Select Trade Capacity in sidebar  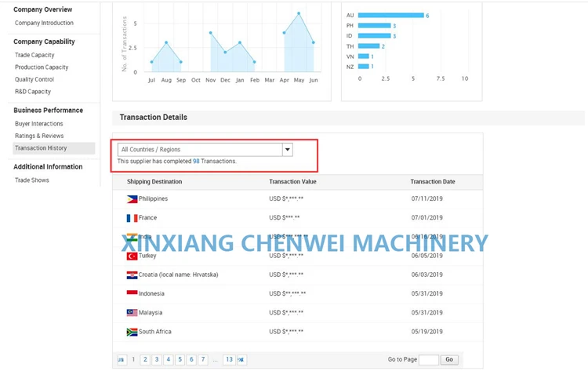[34, 55]
